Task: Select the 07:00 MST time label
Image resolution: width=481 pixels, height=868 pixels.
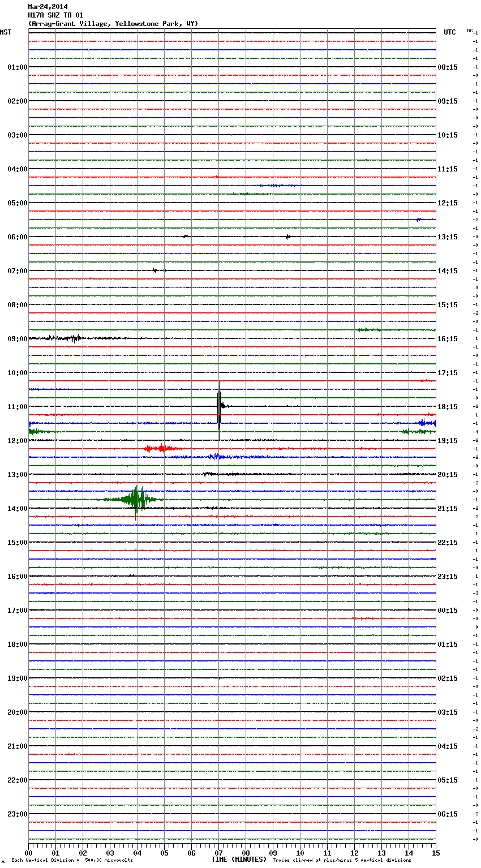Action: coord(18,271)
